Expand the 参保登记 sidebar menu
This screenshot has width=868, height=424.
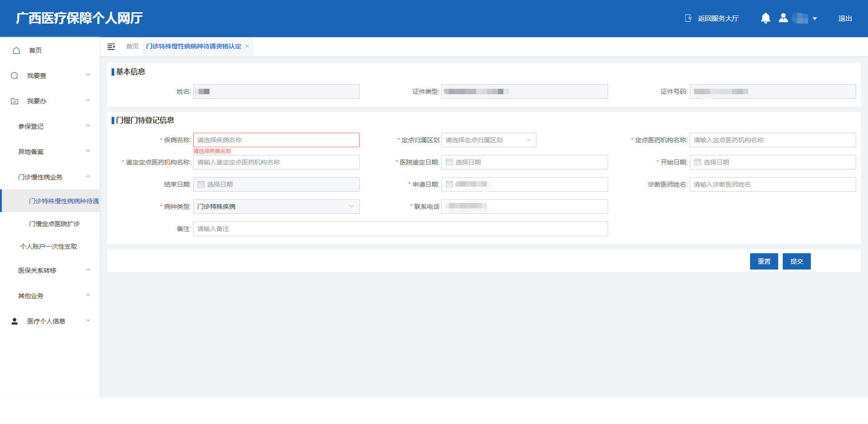point(54,126)
